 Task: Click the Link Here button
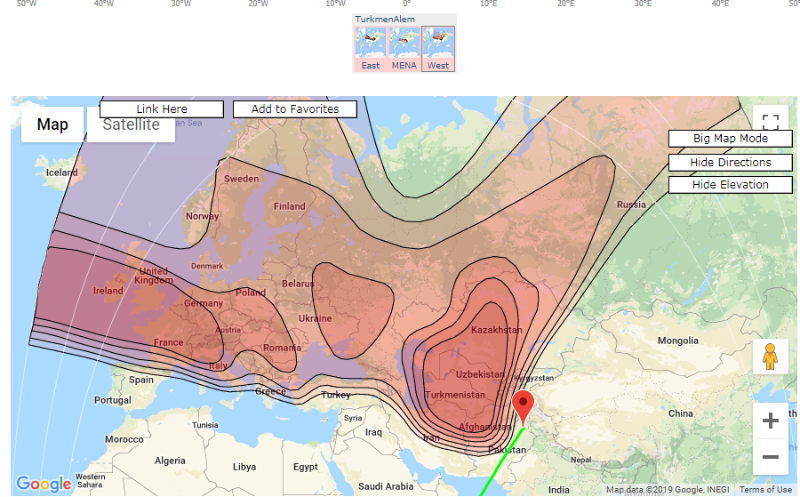(x=162, y=109)
